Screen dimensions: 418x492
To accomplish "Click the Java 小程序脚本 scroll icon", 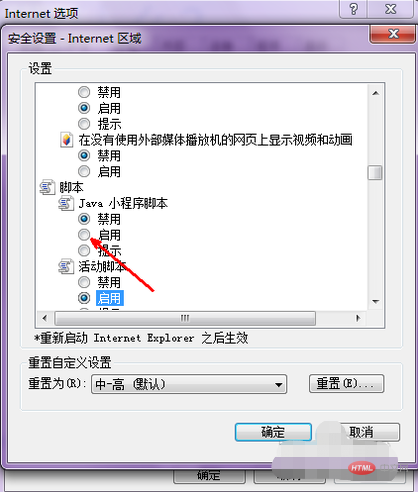I will coord(66,203).
